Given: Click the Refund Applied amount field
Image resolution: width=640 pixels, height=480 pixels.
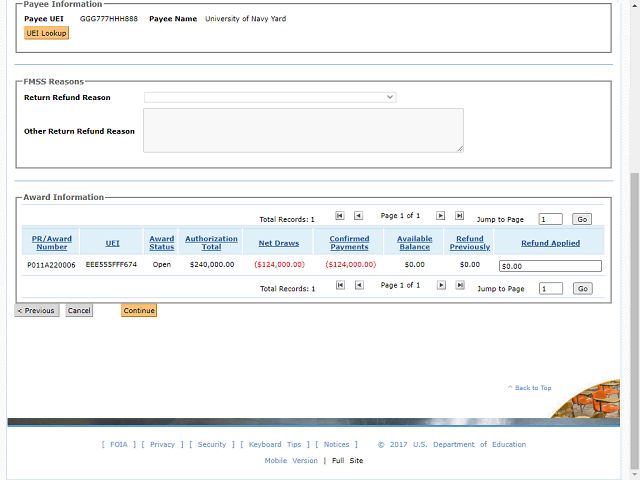Looking at the screenshot, I should click(550, 266).
